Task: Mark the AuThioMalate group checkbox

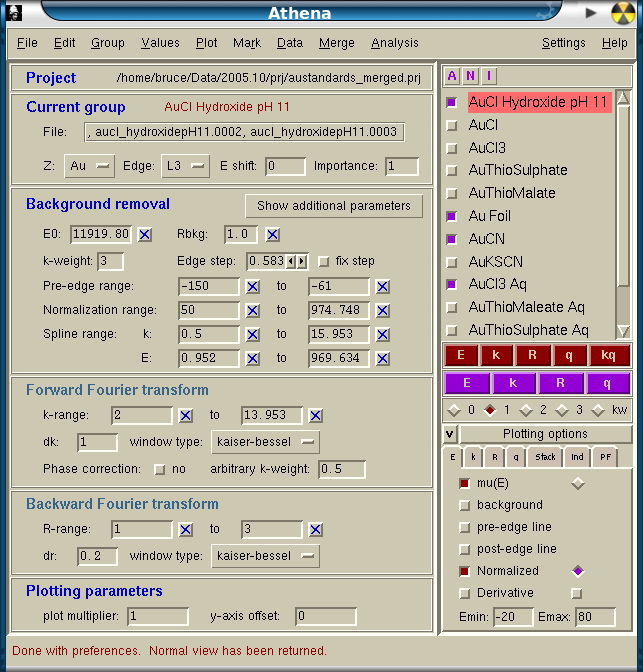Action: tap(452, 194)
